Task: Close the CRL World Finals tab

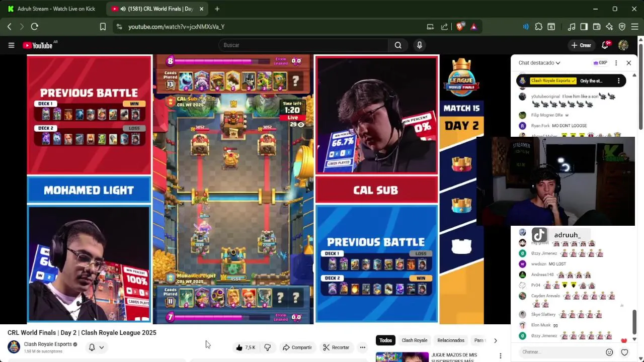Action: click(x=201, y=9)
